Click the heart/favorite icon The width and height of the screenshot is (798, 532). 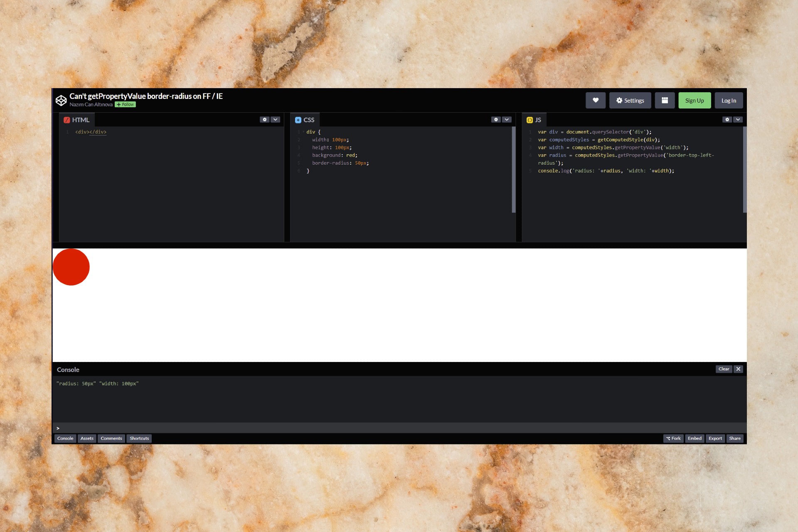[x=596, y=100]
